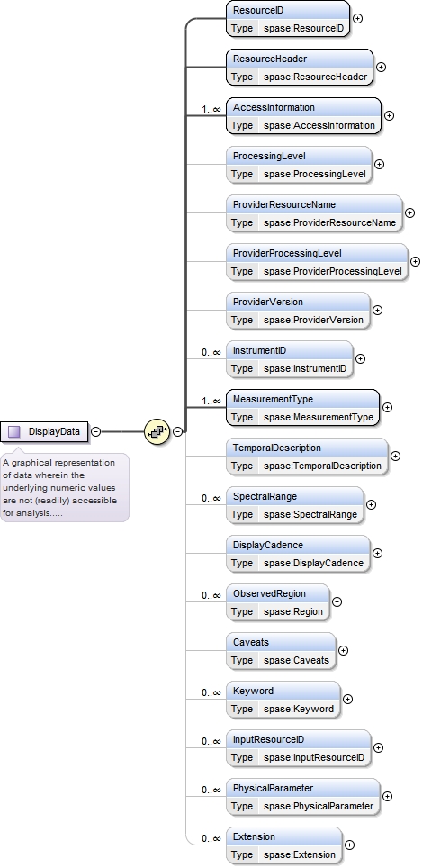Click the spase:ProviderResourceName type value
The width and height of the screenshot is (422, 868).
tap(329, 223)
